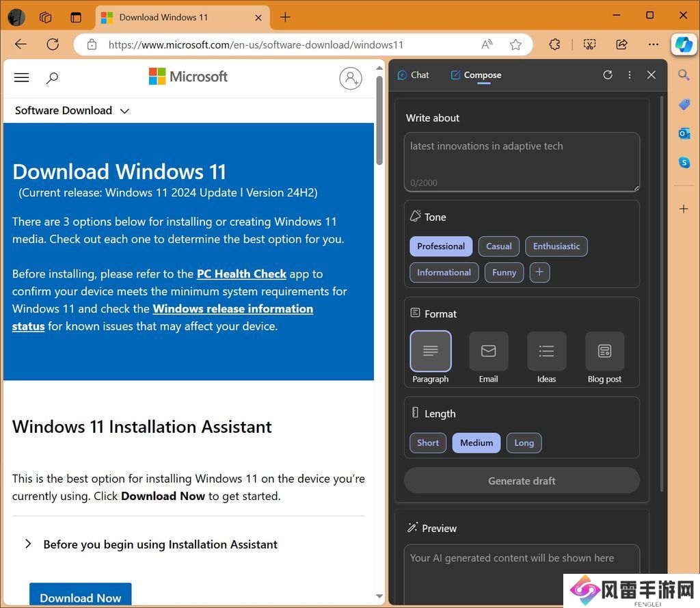Open the Extensions puzzle icon
The height and width of the screenshot is (608, 700).
555,44
